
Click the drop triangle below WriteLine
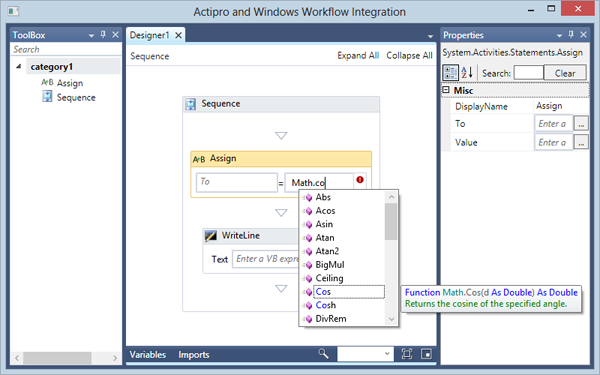(x=281, y=289)
